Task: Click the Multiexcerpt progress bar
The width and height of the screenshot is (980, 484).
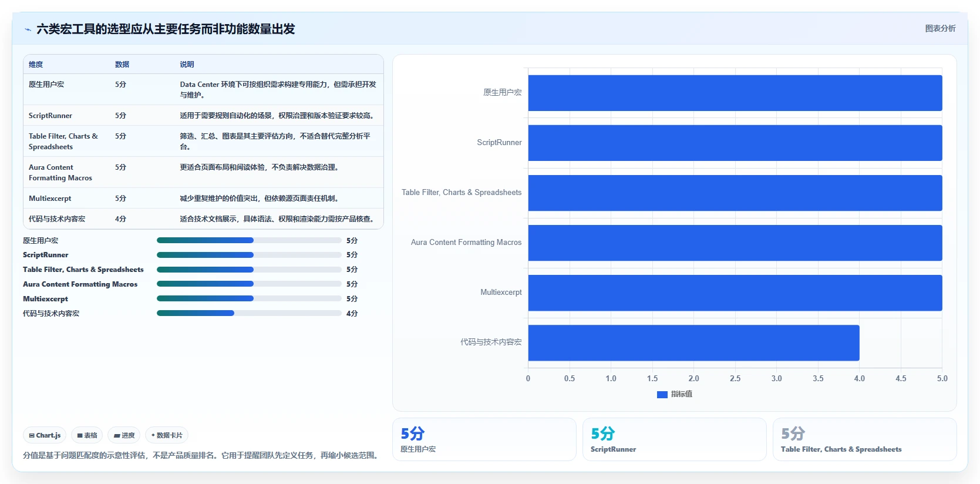Action: tap(249, 298)
